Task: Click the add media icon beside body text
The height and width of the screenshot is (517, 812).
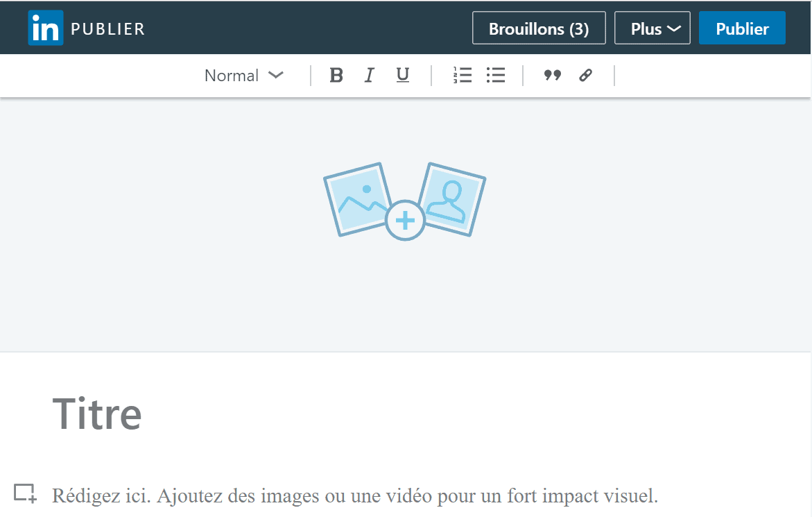Action: click(25, 493)
